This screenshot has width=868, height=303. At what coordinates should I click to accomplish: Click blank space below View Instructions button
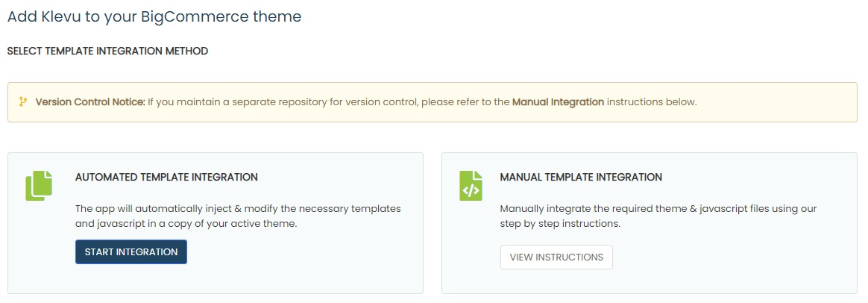click(556, 281)
